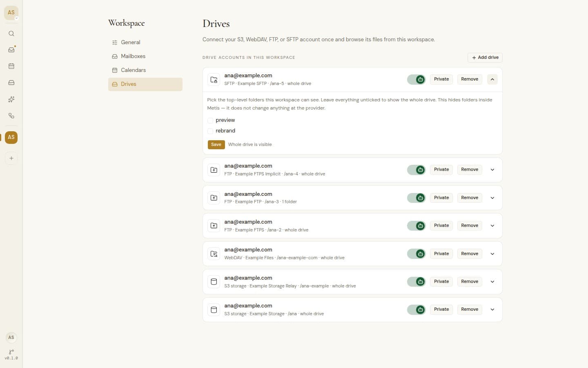The height and width of the screenshot is (368, 588).
Task: Open the AS account switcher at the top
Action: [x=11, y=13]
